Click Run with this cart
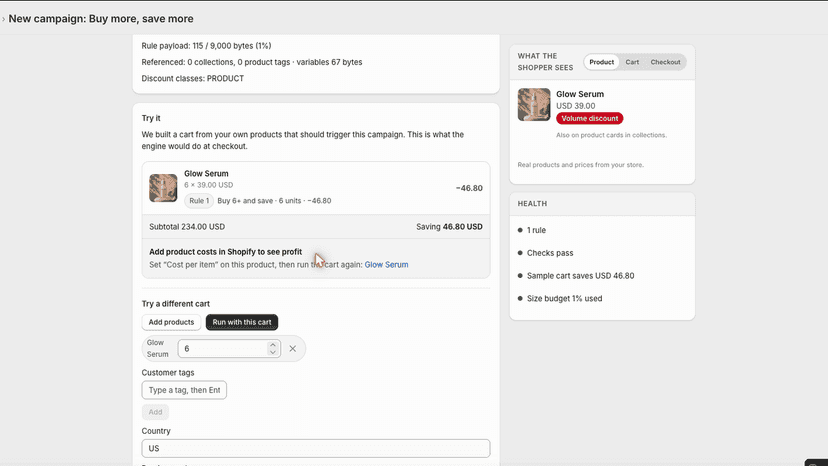Screen dimensions: 828x466 (x=242, y=322)
